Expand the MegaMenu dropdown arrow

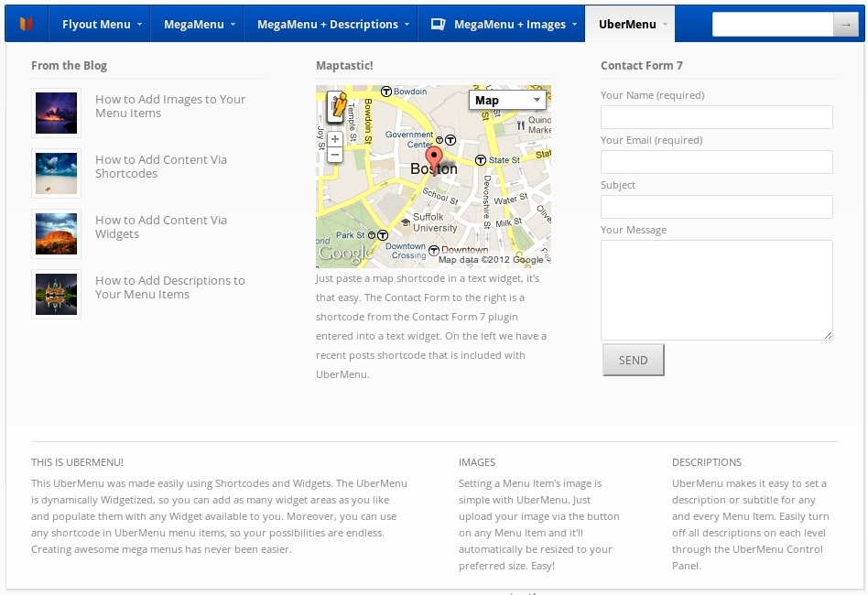tap(233, 25)
